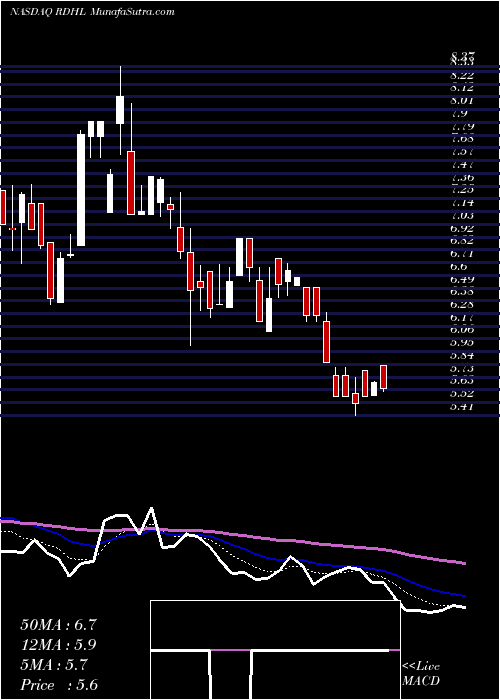This screenshot has height=700, width=500.
Task: Select the 5.84 price level label
Action: point(462,356)
